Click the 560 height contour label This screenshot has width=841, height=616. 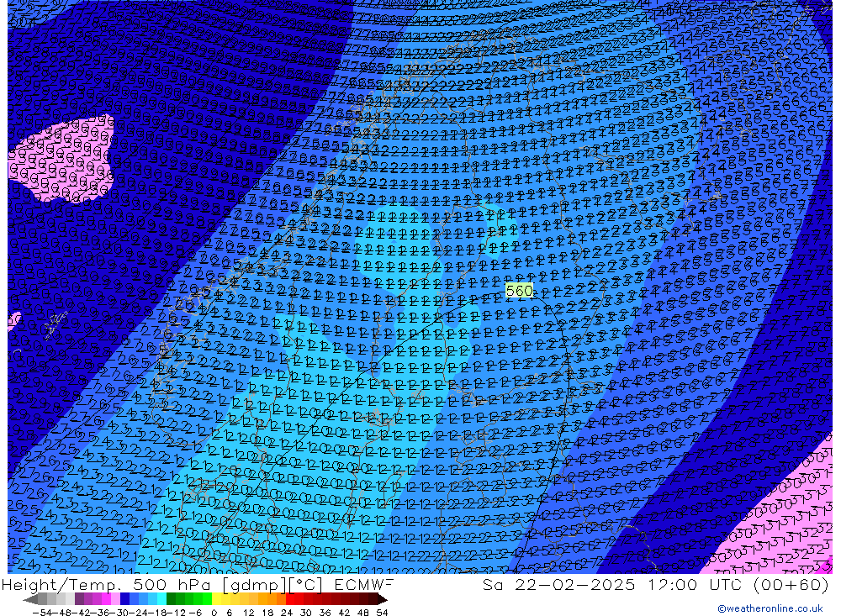(x=519, y=291)
